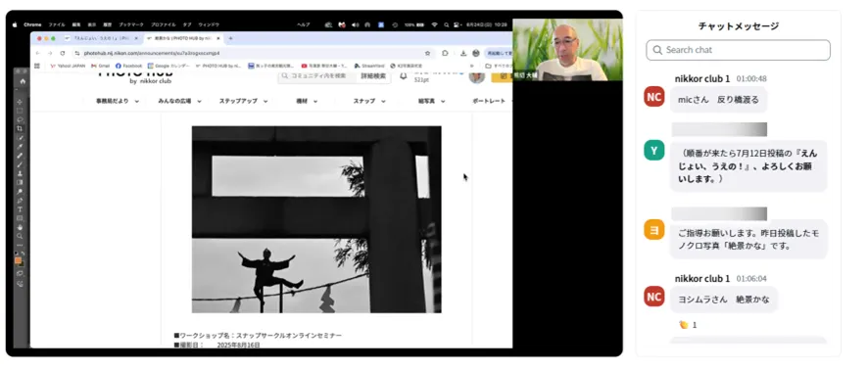Image resolution: width=868 pixels, height=370 pixels.
Task: Open the ファイル menu
Action: (x=57, y=24)
